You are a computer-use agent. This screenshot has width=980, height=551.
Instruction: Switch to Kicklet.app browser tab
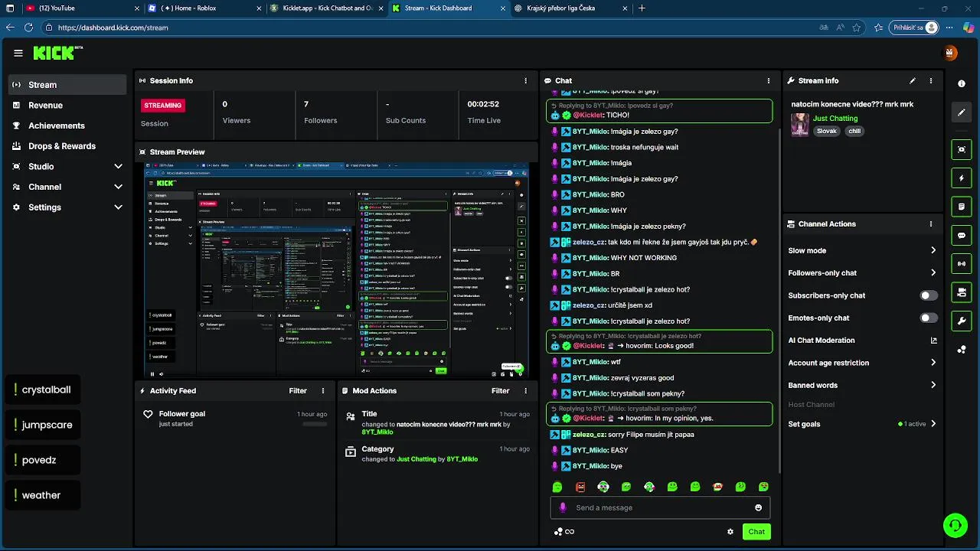(328, 8)
